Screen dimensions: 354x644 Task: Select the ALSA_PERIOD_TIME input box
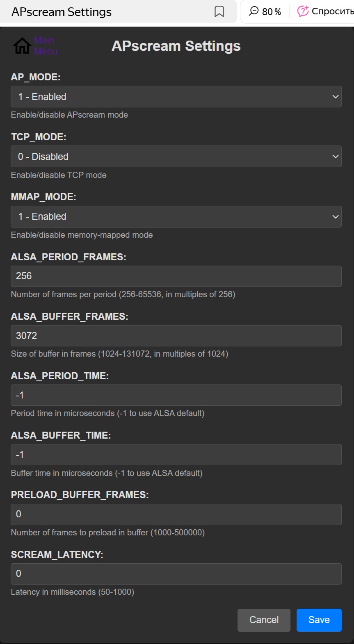tap(176, 395)
